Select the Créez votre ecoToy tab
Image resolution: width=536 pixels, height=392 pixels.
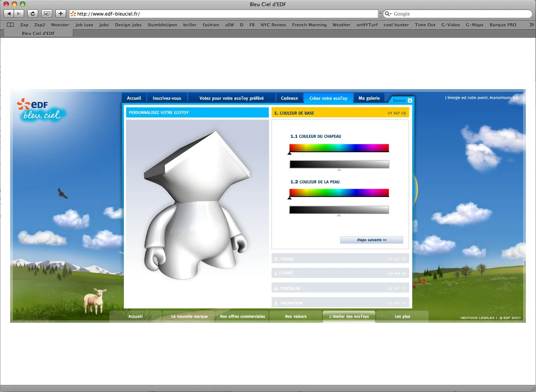(328, 98)
